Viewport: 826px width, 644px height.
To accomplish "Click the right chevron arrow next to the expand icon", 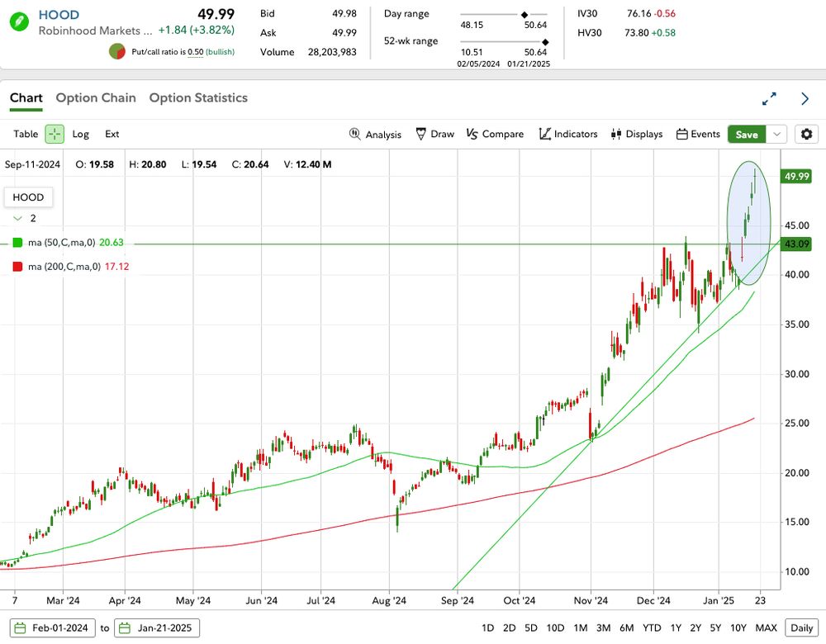I will (805, 98).
